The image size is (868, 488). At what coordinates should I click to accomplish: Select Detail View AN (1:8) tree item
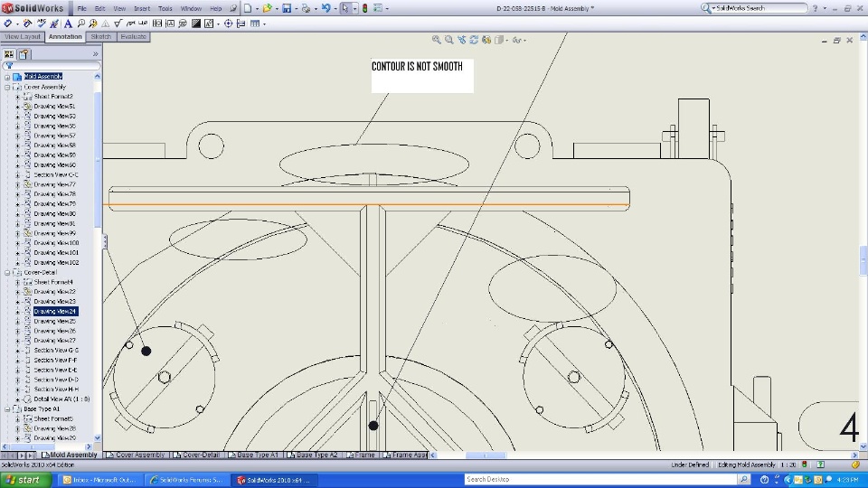click(x=61, y=399)
